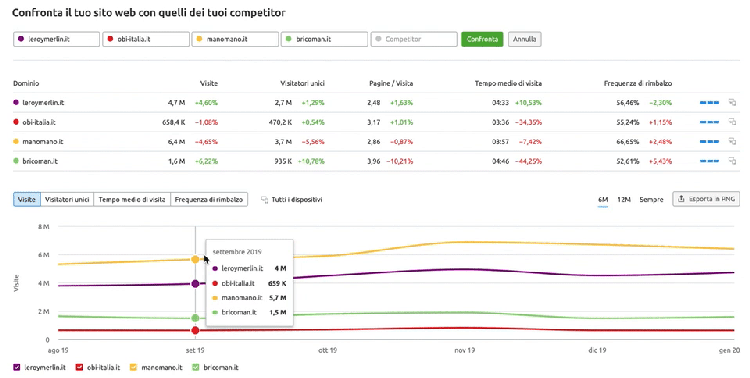Viewport: 750px width, 378px height.
Task: Click the Dominio column header
Action: pyautogui.click(x=26, y=83)
